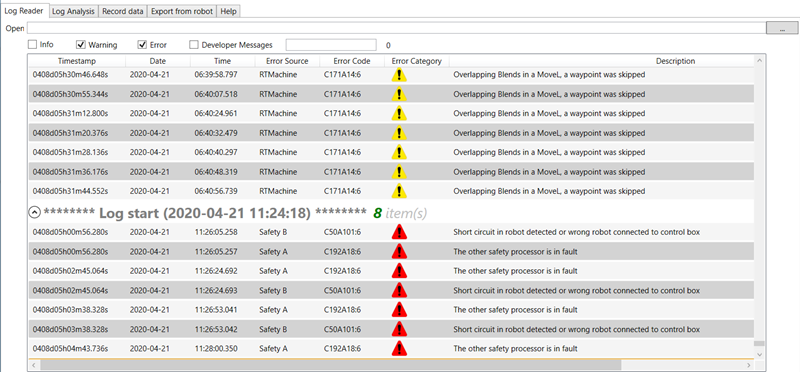Click error icon in 11:28:00.350 row
This screenshot has width=800, height=372.
tap(399, 349)
